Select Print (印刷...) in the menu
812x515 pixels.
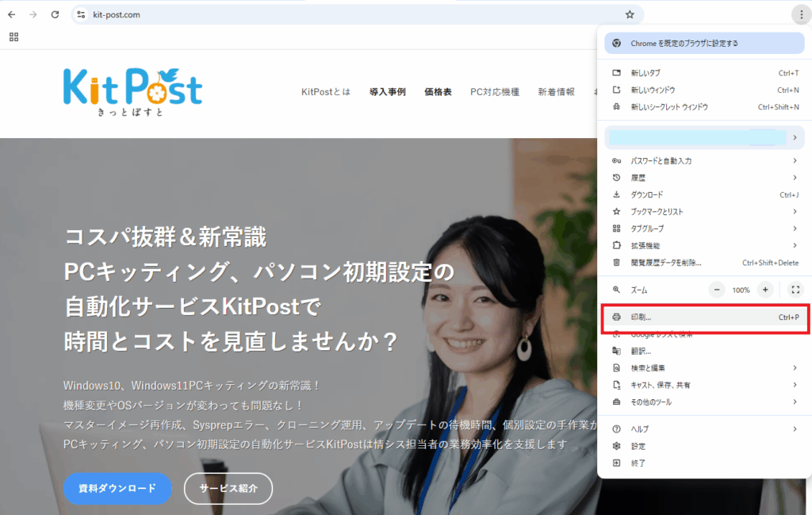tap(704, 317)
